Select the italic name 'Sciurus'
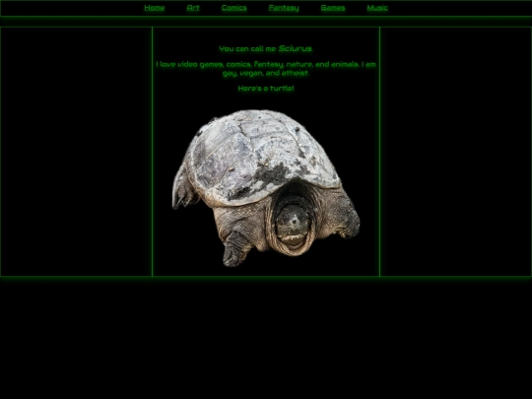The height and width of the screenshot is (399, 532). coord(295,48)
